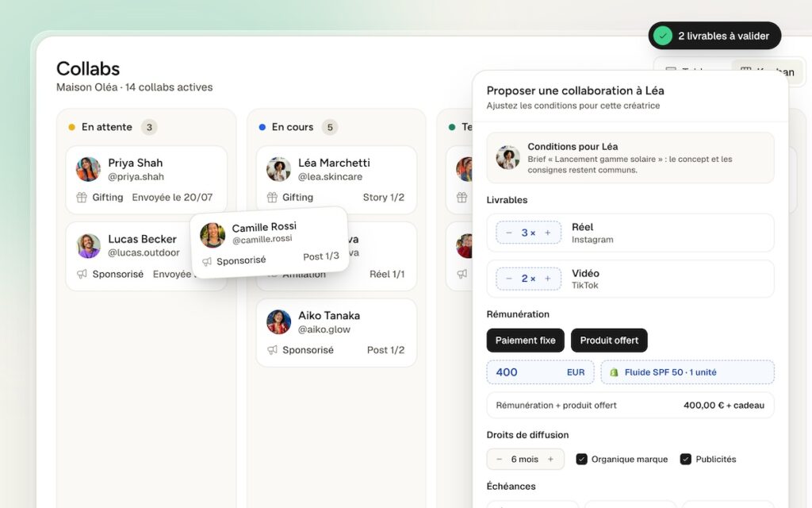Add one more Vidéo TikTok with plus
This screenshot has height=508, width=812.
pyautogui.click(x=547, y=279)
